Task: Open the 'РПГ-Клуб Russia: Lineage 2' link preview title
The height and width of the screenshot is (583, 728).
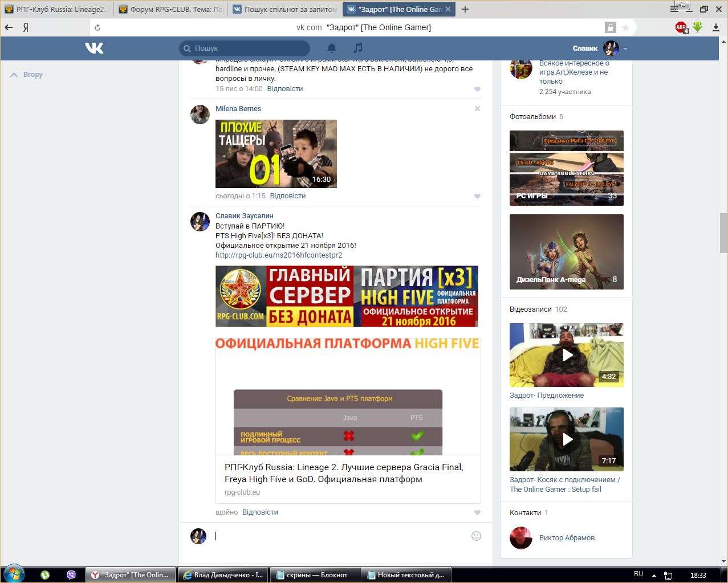Action: pos(344,473)
